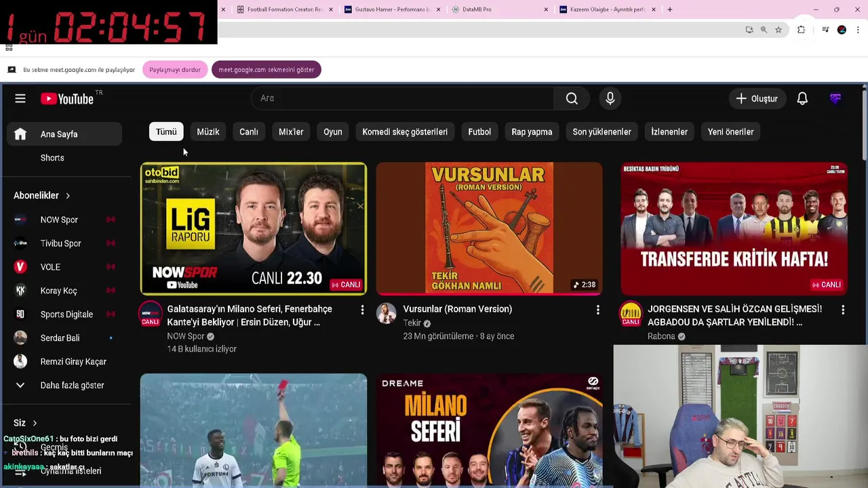Close the DataMB Pro tab
Image resolution: width=868 pixels, height=488 pixels.
click(547, 9)
